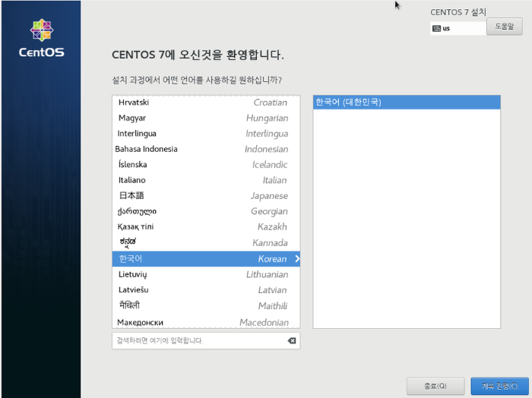Select 한국어 (Korean) language row
Image resolution: width=532 pixels, height=398 pixels.
pos(206,259)
